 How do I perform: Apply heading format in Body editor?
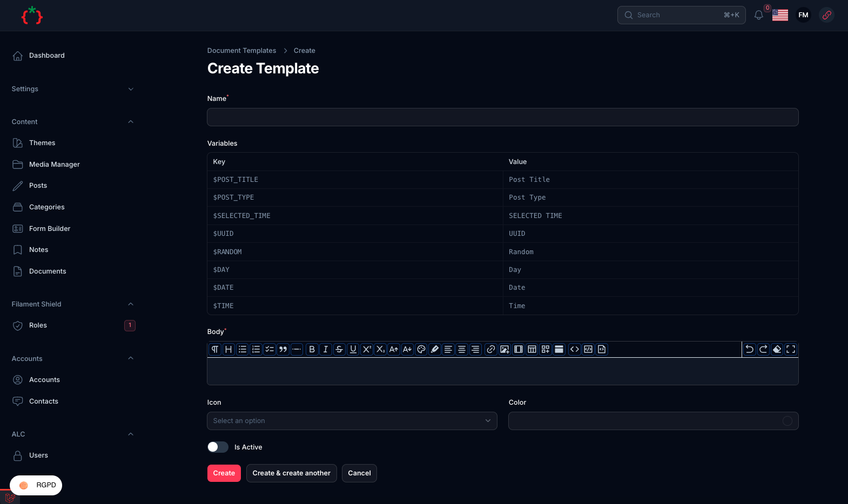pyautogui.click(x=228, y=349)
